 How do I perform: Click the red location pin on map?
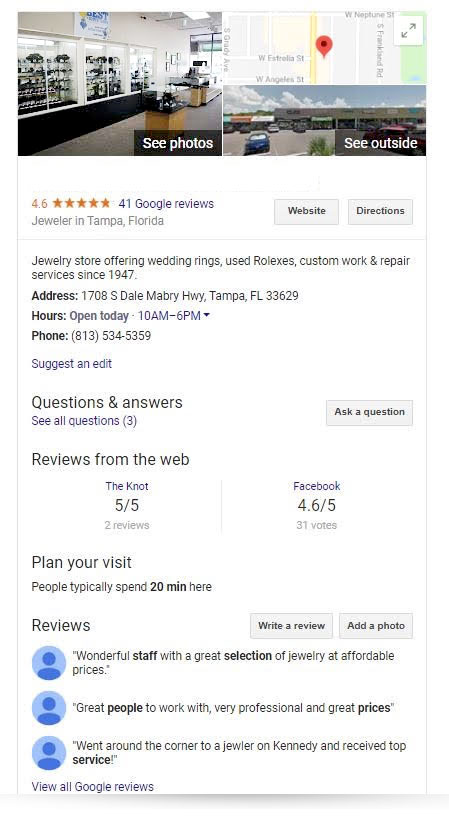tap(324, 47)
